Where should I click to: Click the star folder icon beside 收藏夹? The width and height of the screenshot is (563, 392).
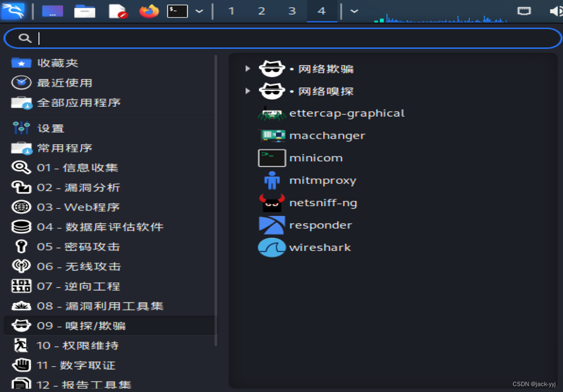[21, 63]
